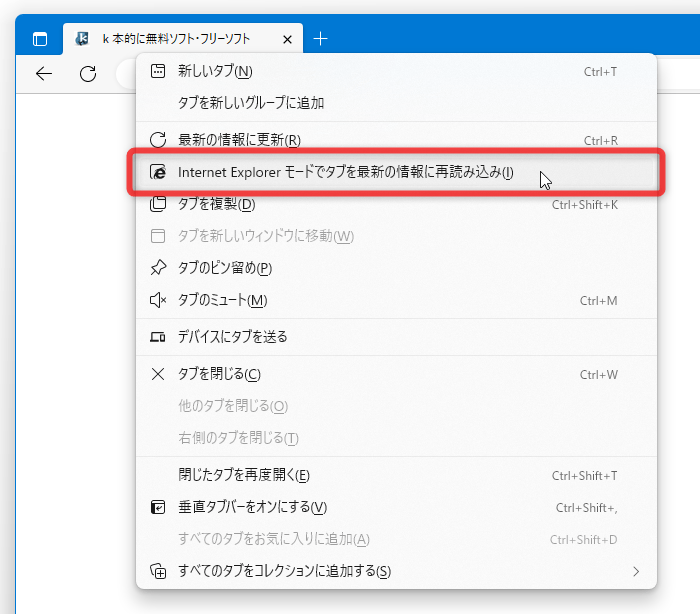This screenshot has height=614, width=700.
Task: Choose デバイスにタブを送る
Action: [396, 337]
